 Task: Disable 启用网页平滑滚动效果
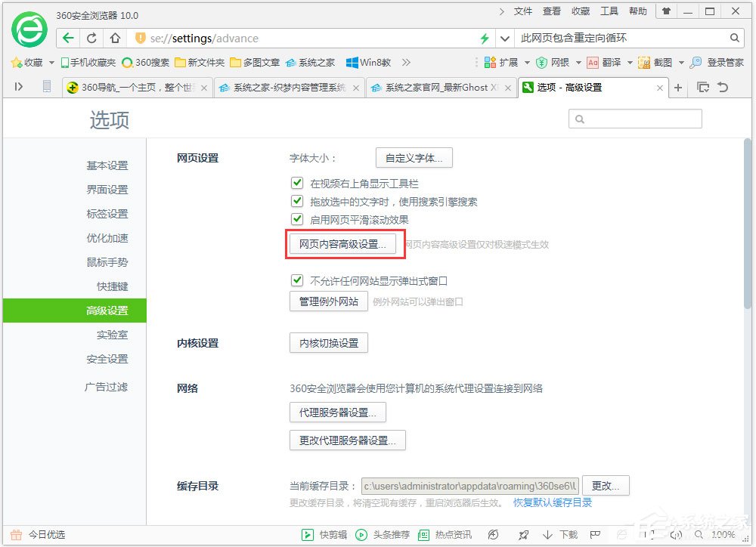click(x=298, y=218)
